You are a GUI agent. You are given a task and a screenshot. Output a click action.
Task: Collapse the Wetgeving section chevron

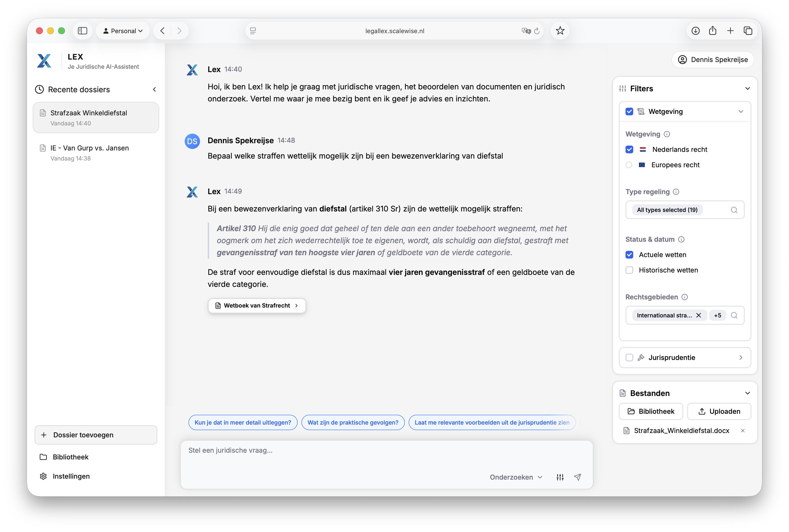(x=741, y=112)
